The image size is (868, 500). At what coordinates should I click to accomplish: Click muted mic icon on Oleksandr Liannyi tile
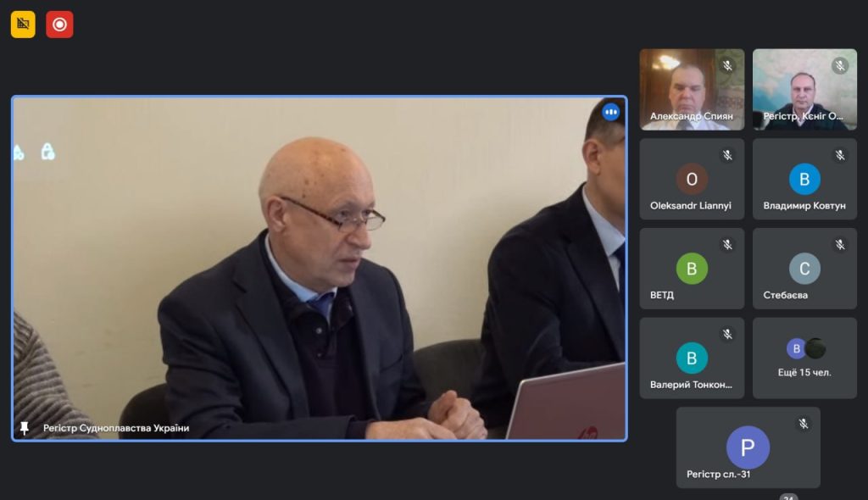727,155
